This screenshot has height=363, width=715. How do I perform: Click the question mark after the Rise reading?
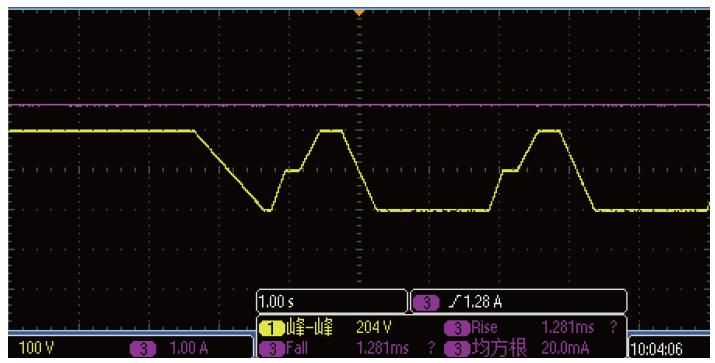pyautogui.click(x=613, y=327)
